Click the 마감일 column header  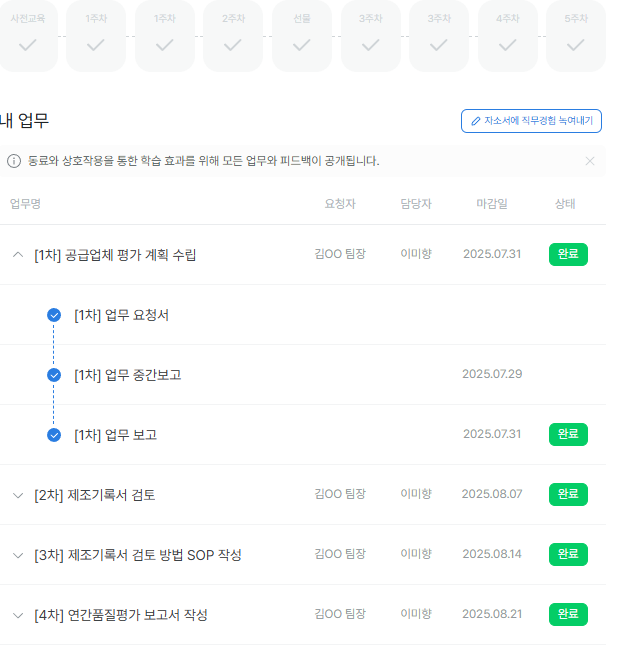(491, 204)
